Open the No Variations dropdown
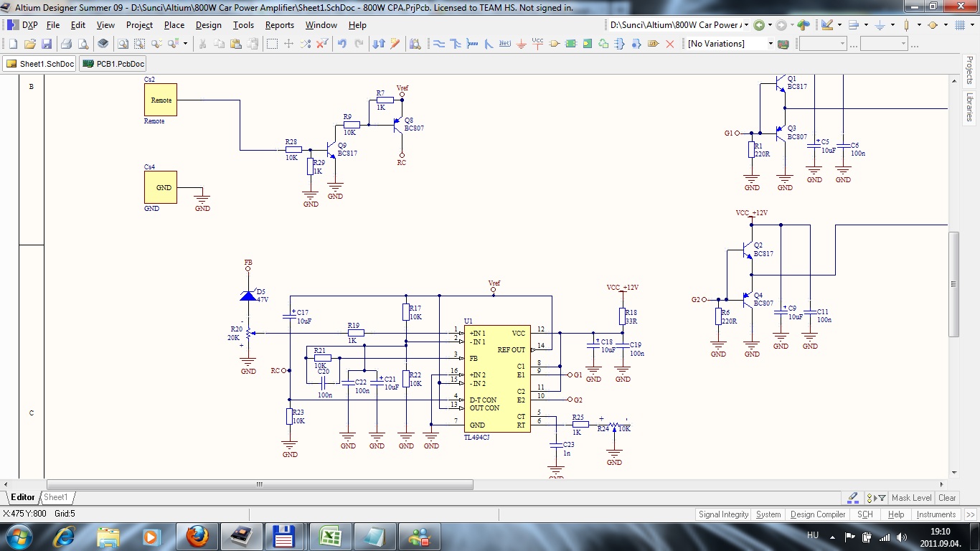Screen dimensions: 980x551 [729, 44]
